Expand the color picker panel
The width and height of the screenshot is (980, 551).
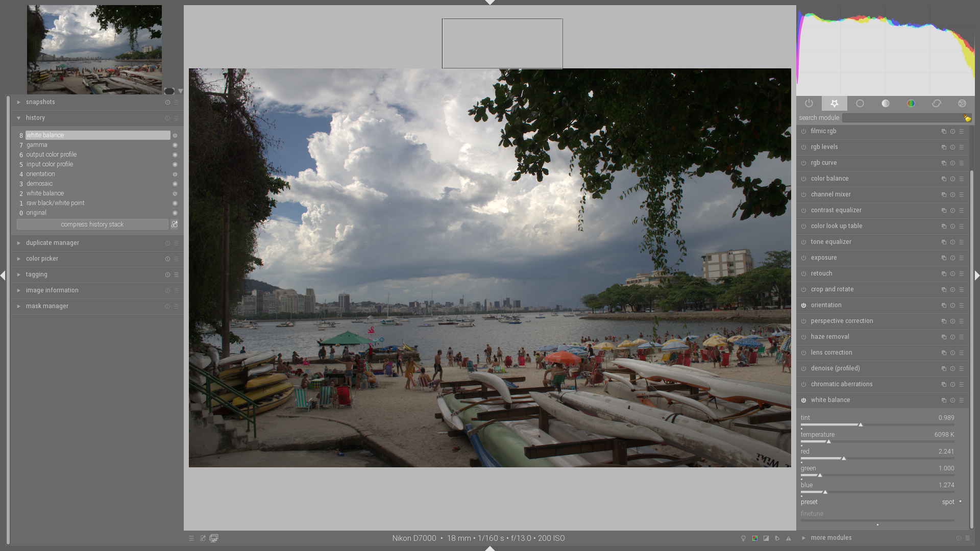click(19, 259)
